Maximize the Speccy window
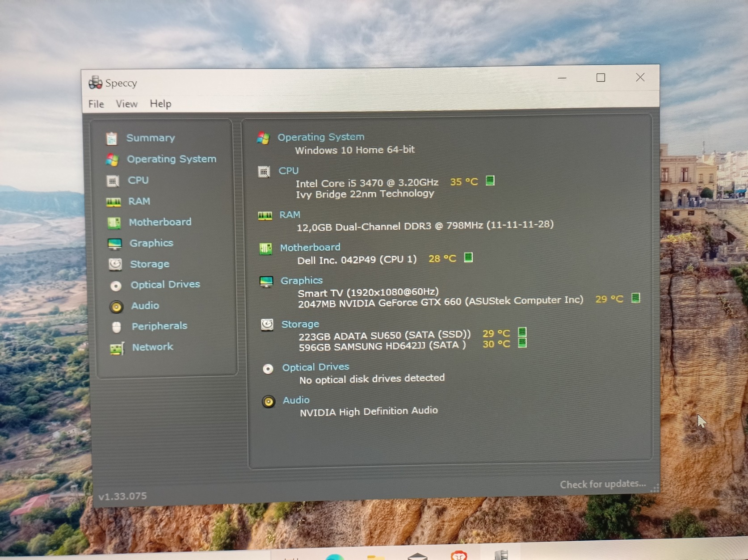This screenshot has width=748, height=560. pyautogui.click(x=601, y=78)
